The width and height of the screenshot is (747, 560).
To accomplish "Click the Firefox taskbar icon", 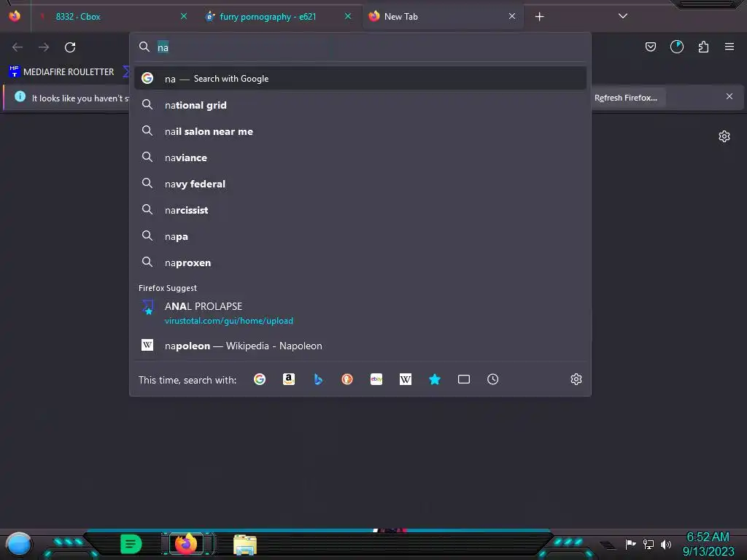I will tap(186, 543).
